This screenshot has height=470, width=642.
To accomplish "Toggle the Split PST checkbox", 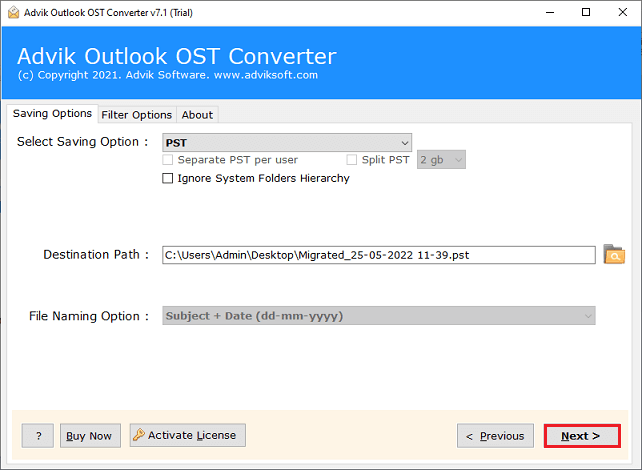I will point(352,160).
